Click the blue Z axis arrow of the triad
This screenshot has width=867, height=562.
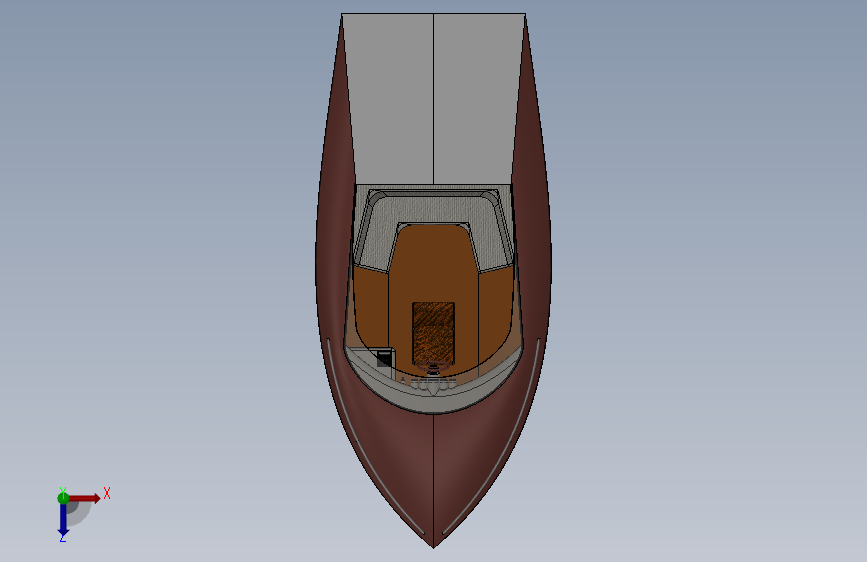click(x=63, y=521)
